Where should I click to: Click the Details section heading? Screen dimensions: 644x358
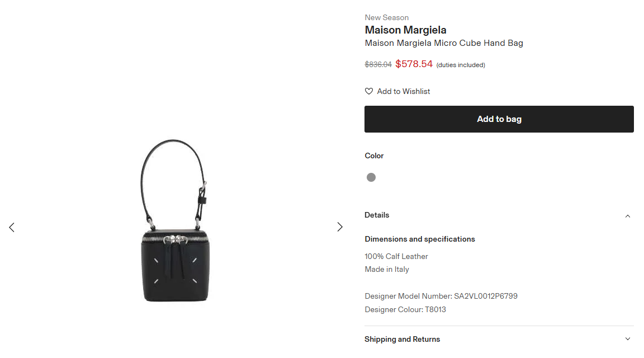pos(377,215)
